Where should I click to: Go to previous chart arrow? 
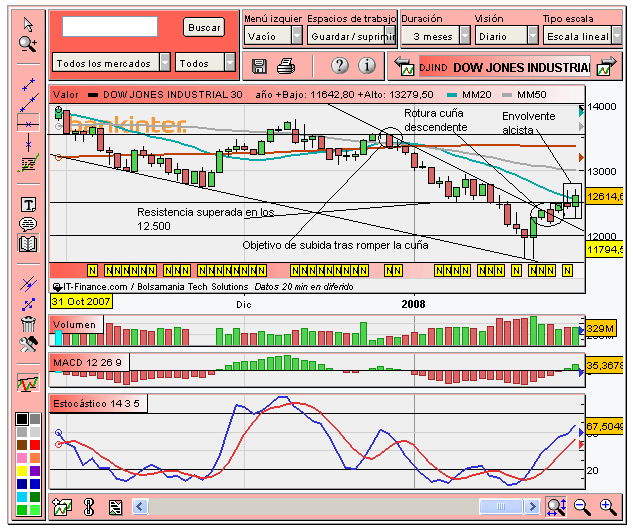tap(405, 66)
